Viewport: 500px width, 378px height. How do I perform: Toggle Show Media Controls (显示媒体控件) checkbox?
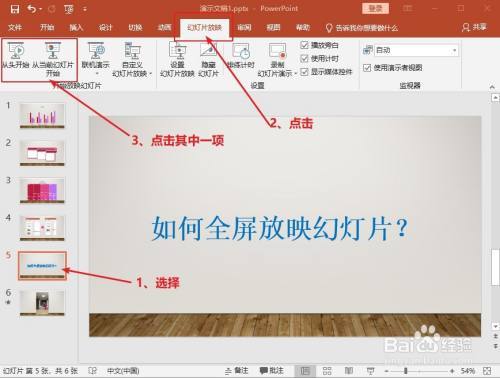(x=304, y=72)
